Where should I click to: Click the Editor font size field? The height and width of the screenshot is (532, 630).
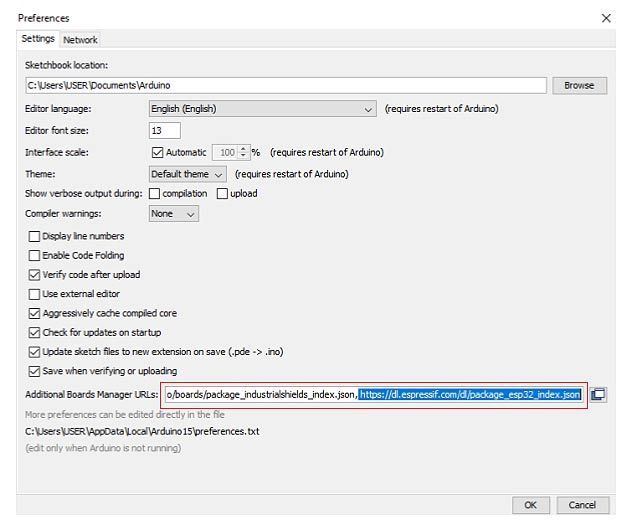point(165,131)
